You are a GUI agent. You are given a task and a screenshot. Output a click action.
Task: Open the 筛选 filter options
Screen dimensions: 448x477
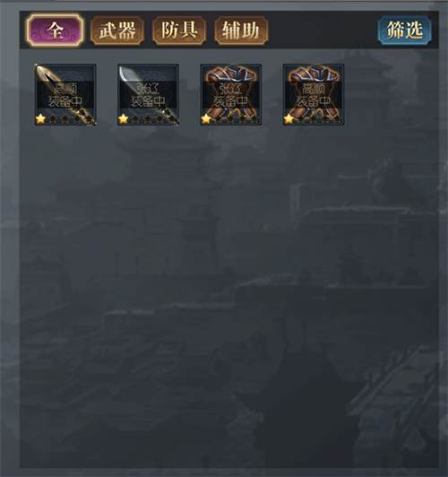[404, 30]
